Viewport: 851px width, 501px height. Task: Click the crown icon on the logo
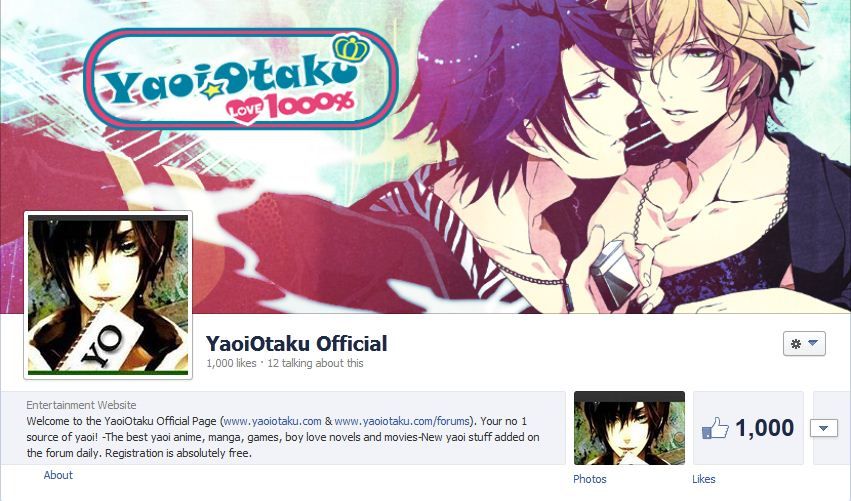click(x=351, y=49)
